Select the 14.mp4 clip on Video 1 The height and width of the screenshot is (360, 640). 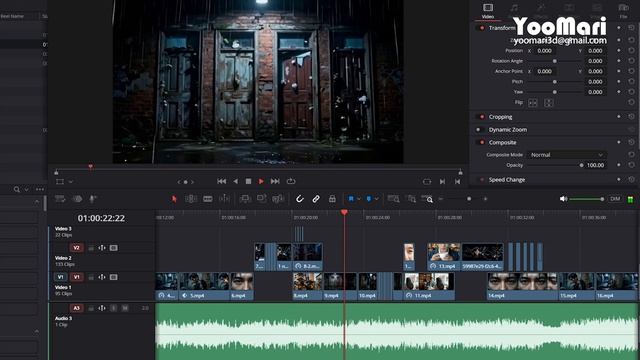click(x=522, y=287)
